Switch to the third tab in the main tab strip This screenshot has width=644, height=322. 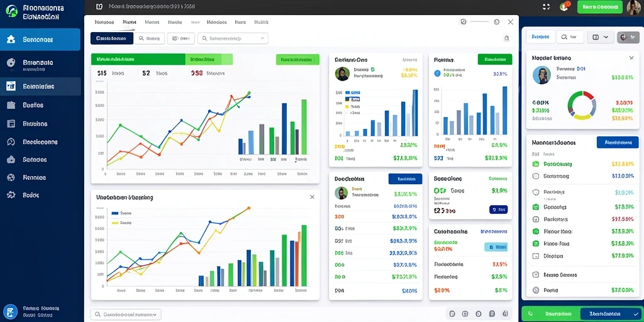(x=152, y=22)
